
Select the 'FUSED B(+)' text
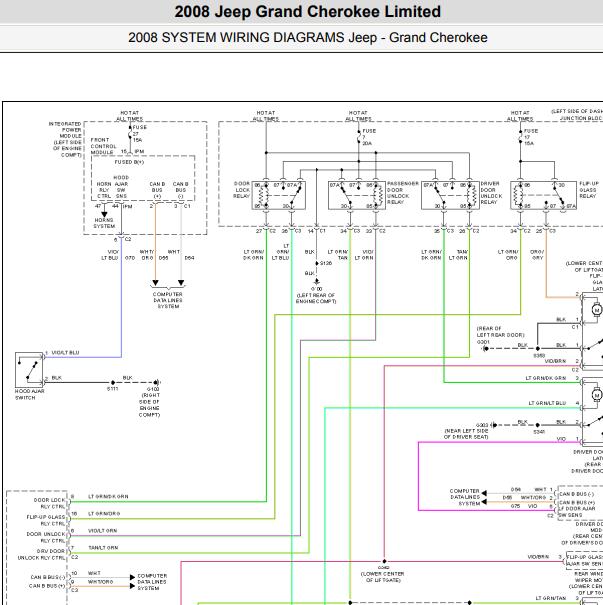(x=129, y=162)
